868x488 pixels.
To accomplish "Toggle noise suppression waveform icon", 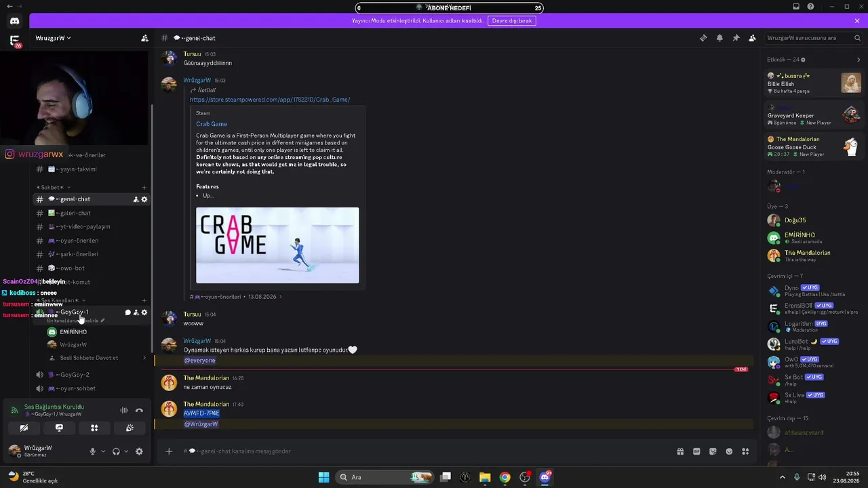I will 124,410.
